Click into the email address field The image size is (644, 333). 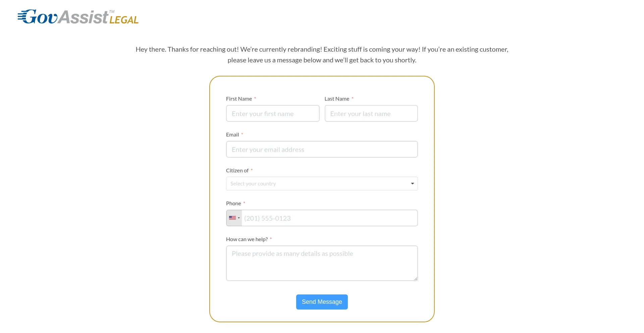point(322,150)
